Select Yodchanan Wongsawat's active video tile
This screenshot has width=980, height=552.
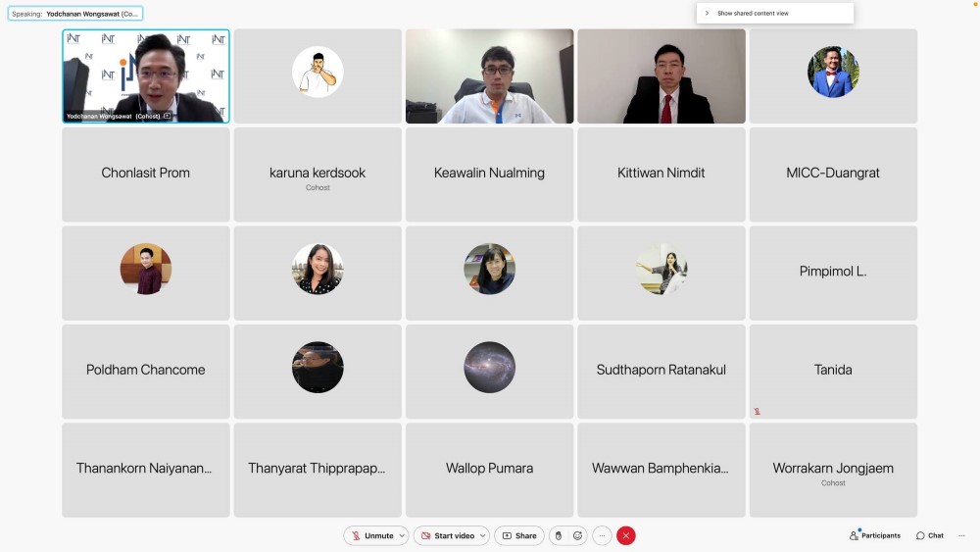[x=146, y=75]
